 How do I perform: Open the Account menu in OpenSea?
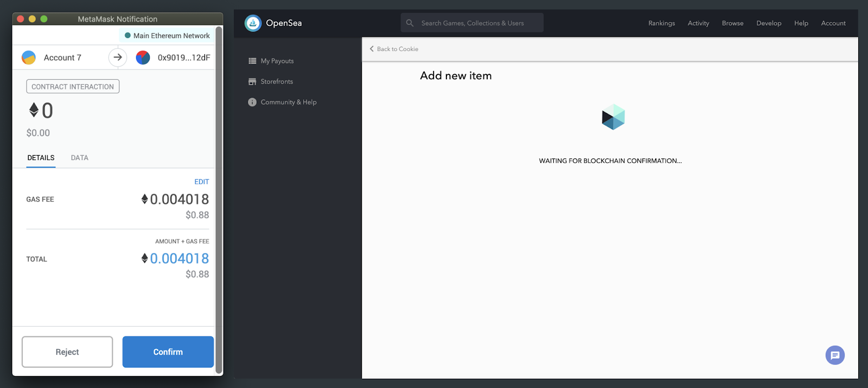[x=833, y=23]
